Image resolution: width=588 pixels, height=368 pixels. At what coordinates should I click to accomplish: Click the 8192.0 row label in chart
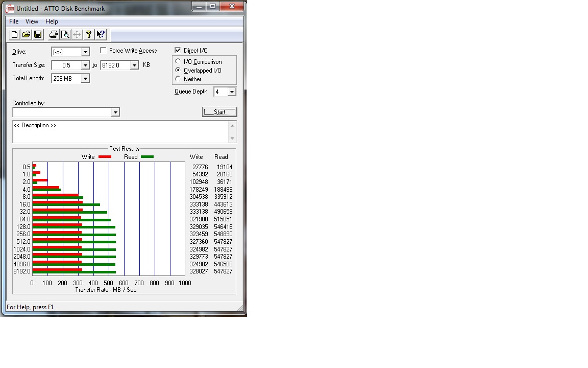[22, 271]
